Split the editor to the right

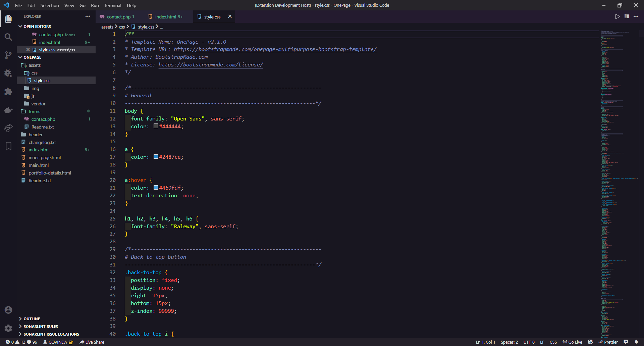627,16
